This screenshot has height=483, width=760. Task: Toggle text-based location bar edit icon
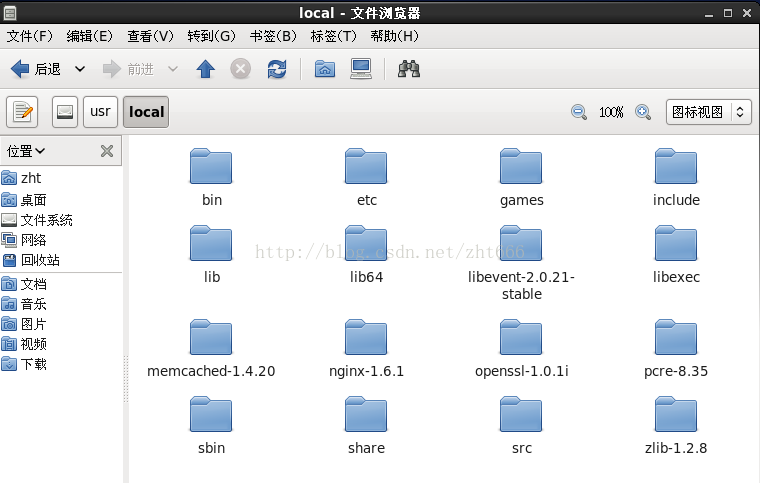click(22, 112)
